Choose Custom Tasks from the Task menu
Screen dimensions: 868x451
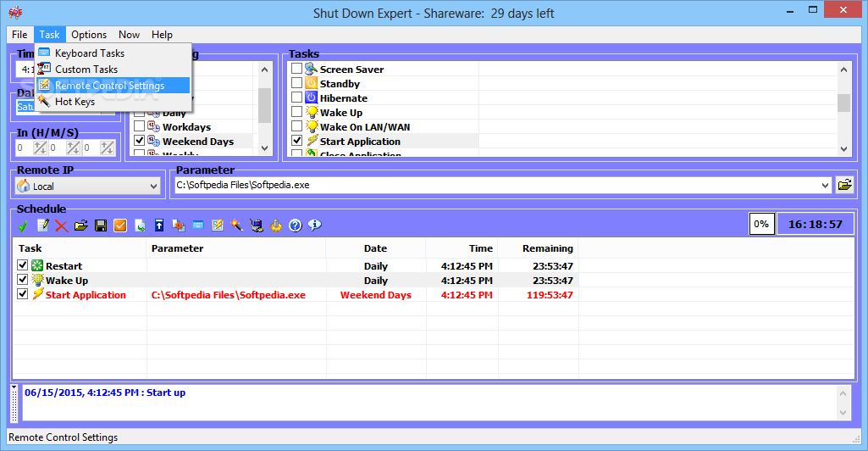point(113,70)
